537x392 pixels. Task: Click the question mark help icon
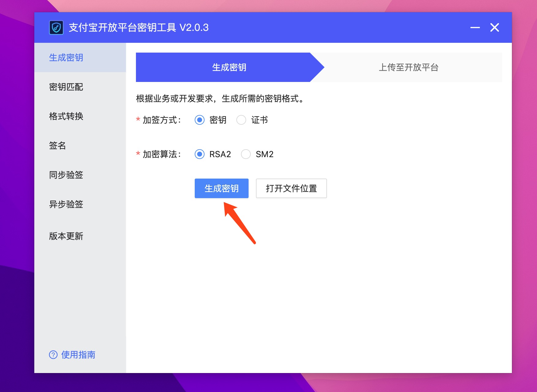coord(53,355)
